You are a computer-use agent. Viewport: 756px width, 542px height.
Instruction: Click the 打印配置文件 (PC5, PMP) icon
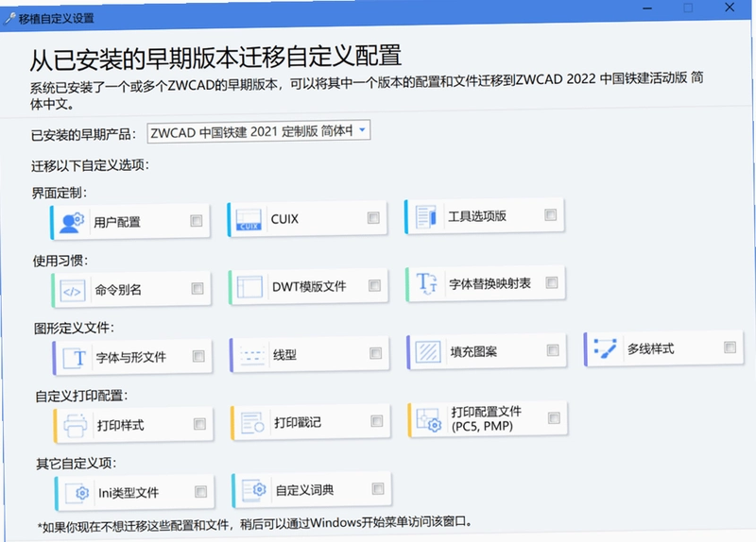pyautogui.click(x=429, y=419)
